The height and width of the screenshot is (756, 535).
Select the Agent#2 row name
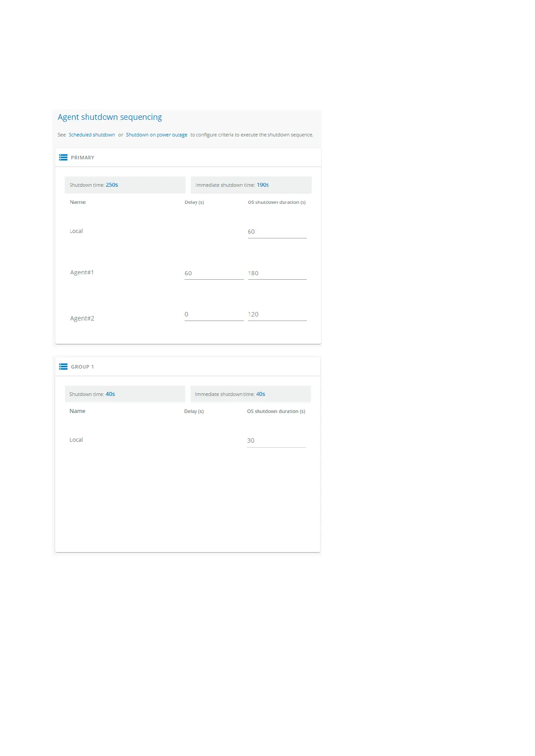point(82,318)
